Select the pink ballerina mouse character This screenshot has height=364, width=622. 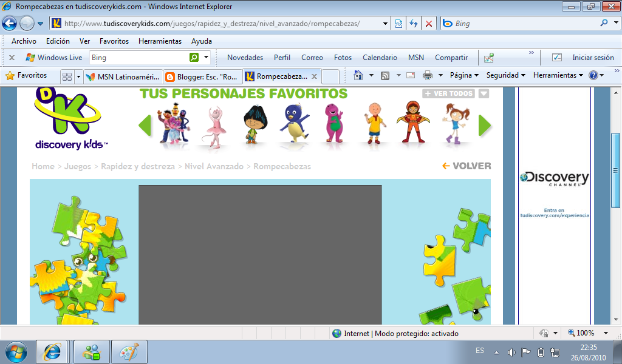pos(214,126)
